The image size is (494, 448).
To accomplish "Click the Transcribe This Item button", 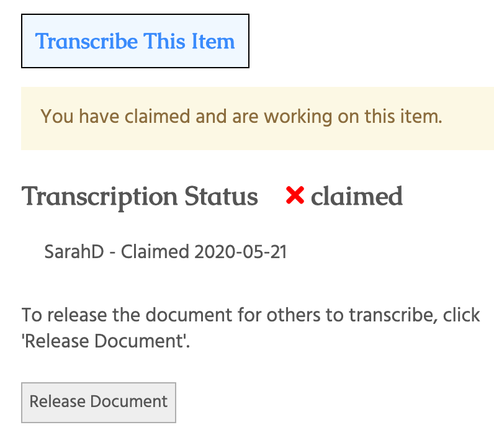I will (x=135, y=41).
